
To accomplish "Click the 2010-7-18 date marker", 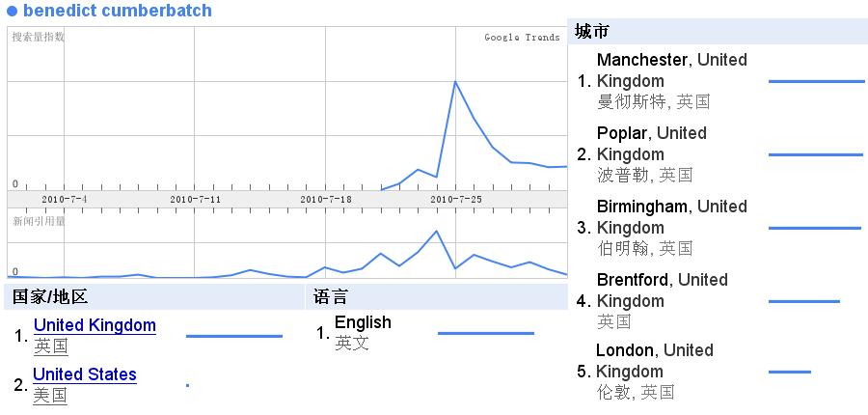I will pyautogui.click(x=325, y=199).
